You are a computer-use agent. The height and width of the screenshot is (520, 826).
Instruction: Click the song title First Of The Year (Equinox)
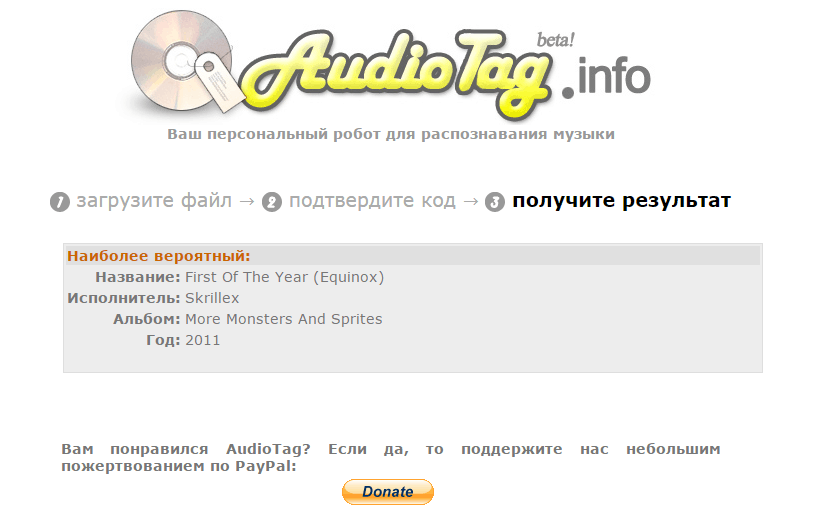(x=284, y=277)
